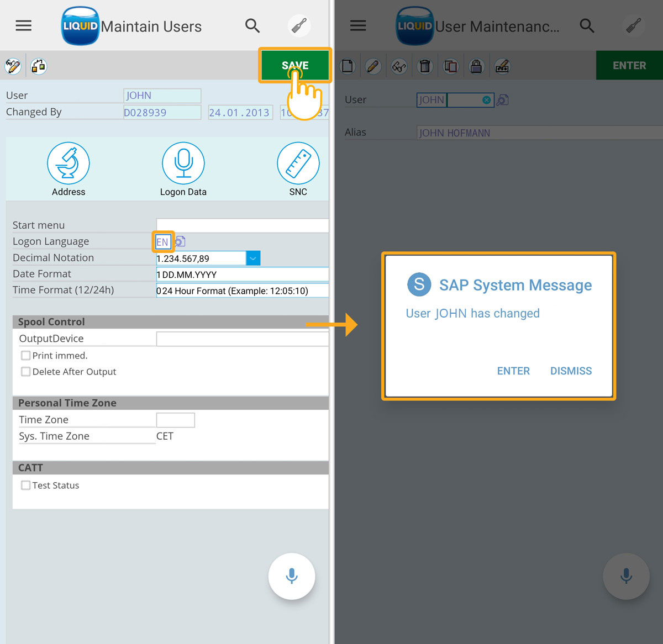Click the User field in Maintain Users
Image resolution: width=663 pixels, height=644 pixels.
pyautogui.click(x=162, y=96)
